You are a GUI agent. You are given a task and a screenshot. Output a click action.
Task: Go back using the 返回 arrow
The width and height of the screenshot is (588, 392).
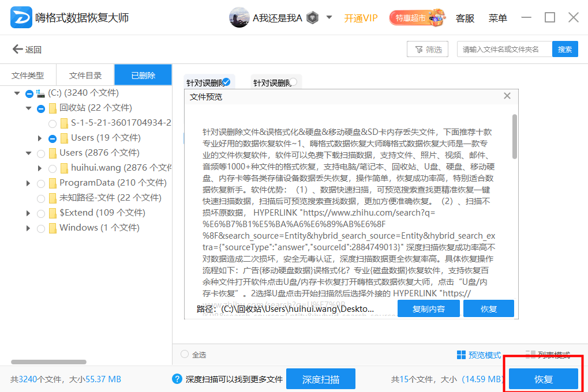[27, 50]
